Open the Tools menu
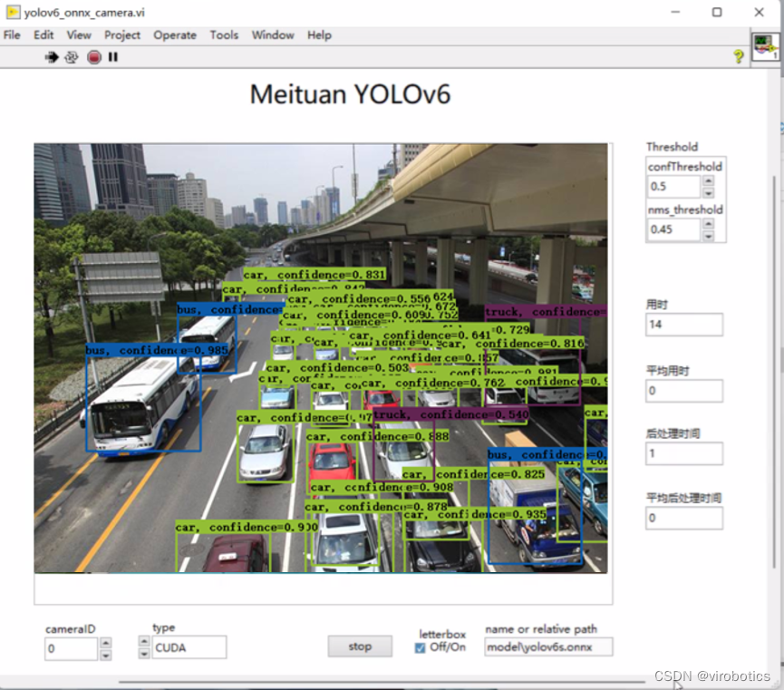Image resolution: width=784 pixels, height=690 pixels. (224, 35)
